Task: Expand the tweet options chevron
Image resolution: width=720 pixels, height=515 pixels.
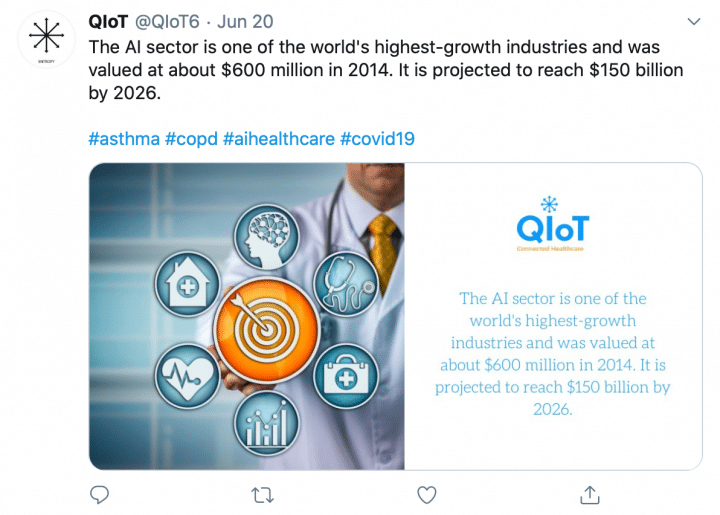Action: (693, 21)
